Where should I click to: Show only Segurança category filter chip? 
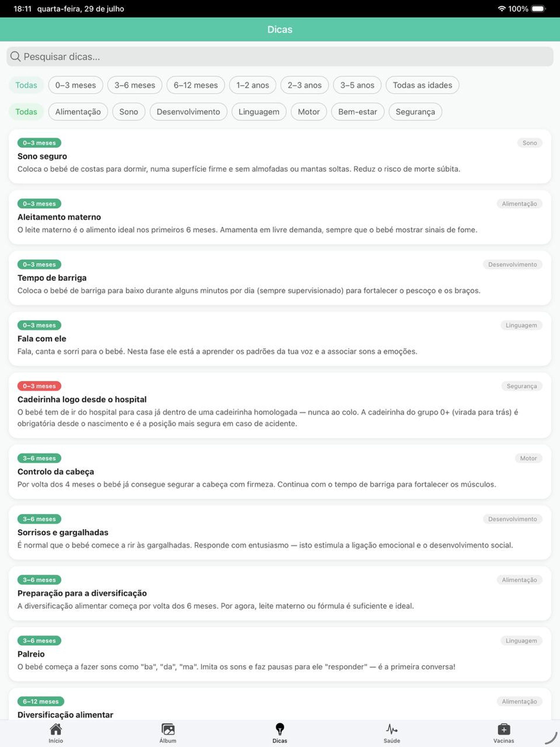[415, 112]
